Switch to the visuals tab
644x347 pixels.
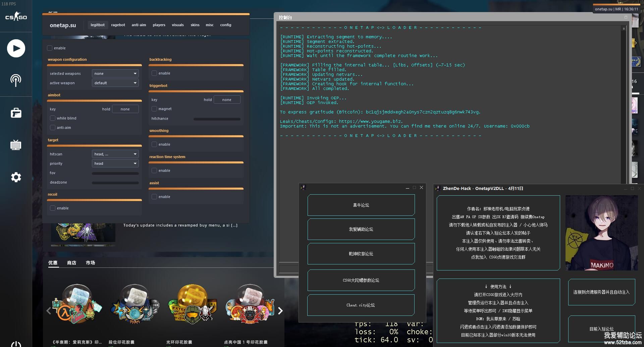178,25
